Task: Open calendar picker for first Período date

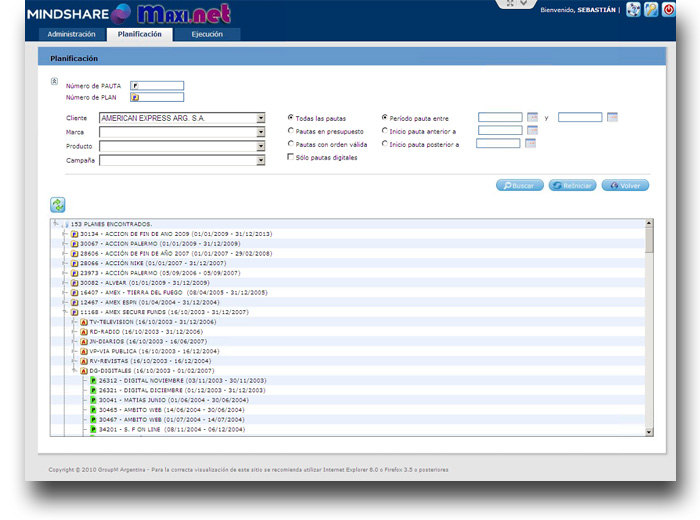Action: 532,117
